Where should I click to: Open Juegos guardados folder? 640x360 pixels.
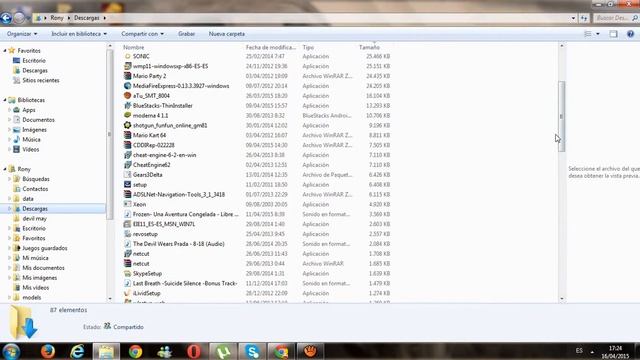click(45, 248)
